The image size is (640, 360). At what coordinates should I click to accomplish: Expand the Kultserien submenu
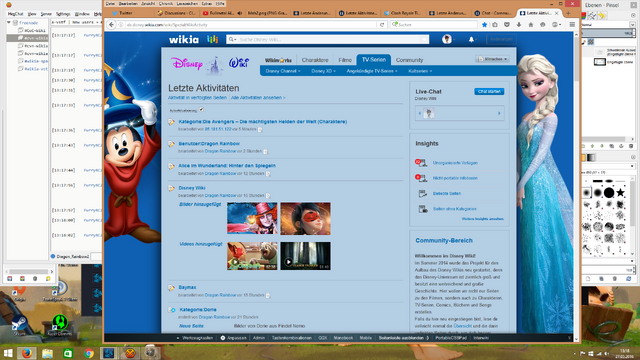coord(420,71)
